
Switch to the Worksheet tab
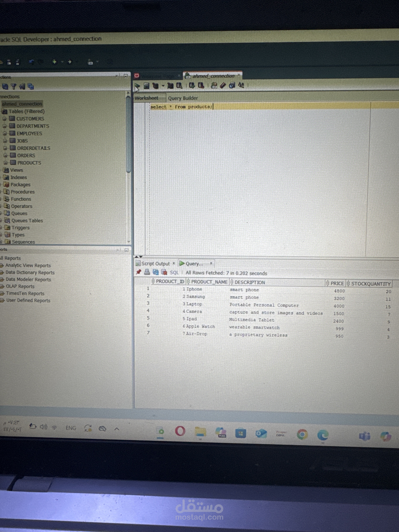[146, 98]
